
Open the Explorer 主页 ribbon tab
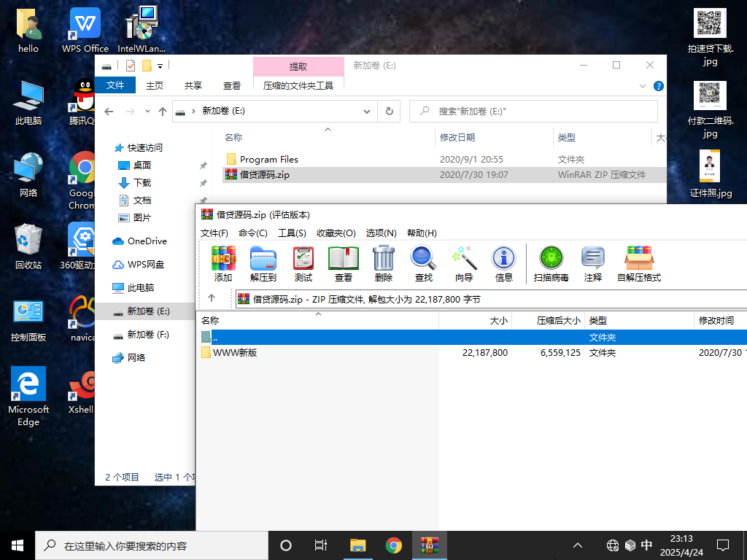pyautogui.click(x=155, y=85)
